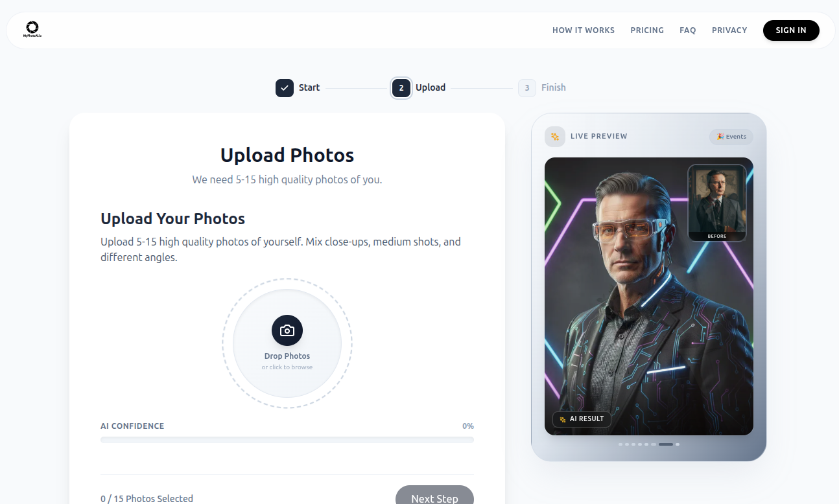Click the sparkle icon beside LIVE PREVIEW
The image size is (839, 504).
click(555, 136)
